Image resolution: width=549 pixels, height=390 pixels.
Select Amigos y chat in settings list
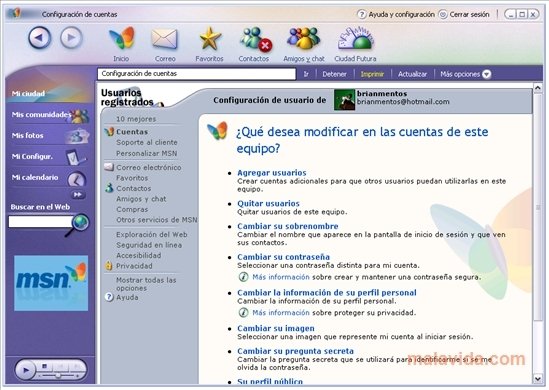tap(141, 199)
